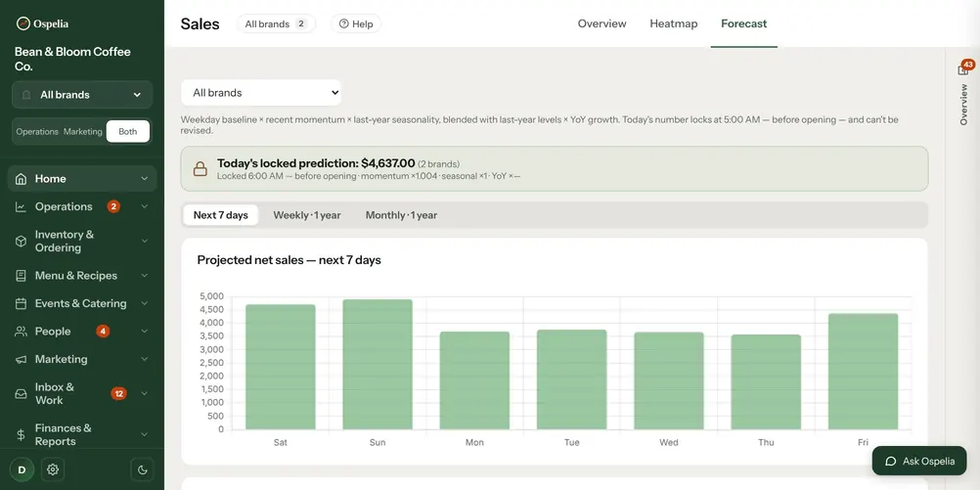Click the People badge showing 4
The width and height of the screenshot is (980, 490).
pyautogui.click(x=103, y=332)
